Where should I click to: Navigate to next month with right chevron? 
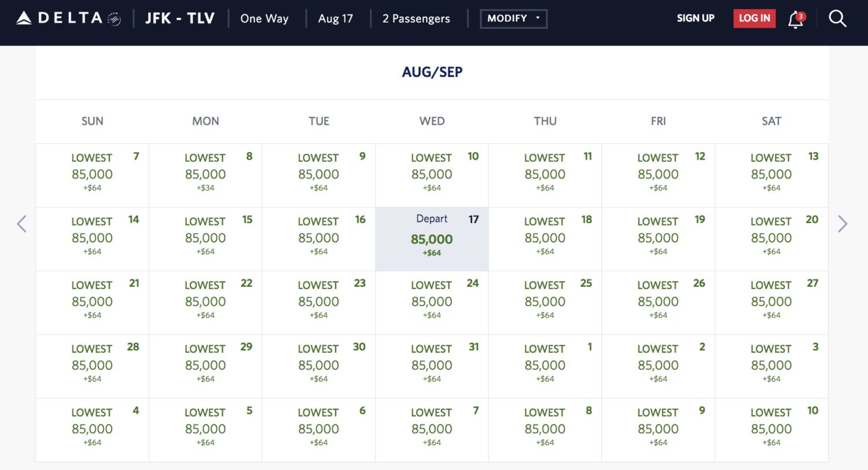tap(843, 224)
